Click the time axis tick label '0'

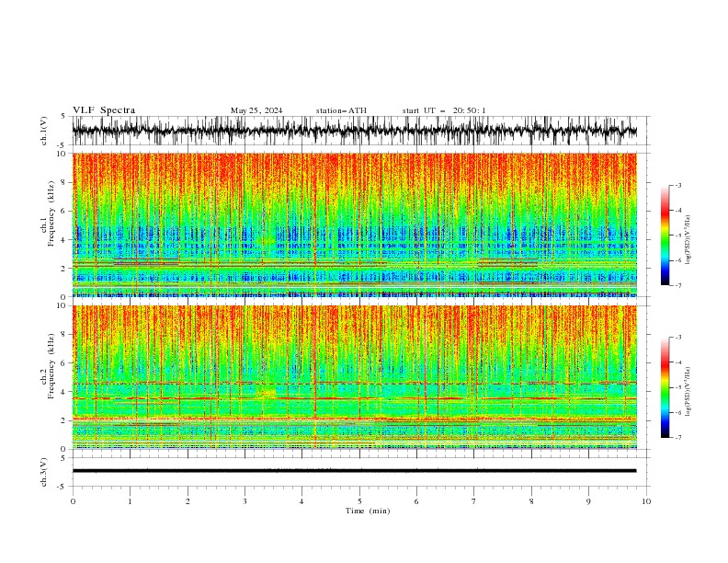[73, 501]
